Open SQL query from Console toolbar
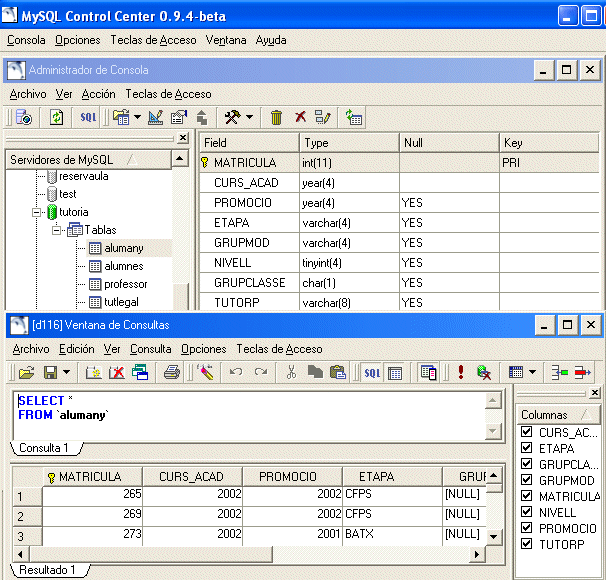The height and width of the screenshot is (580, 606). tap(88, 117)
